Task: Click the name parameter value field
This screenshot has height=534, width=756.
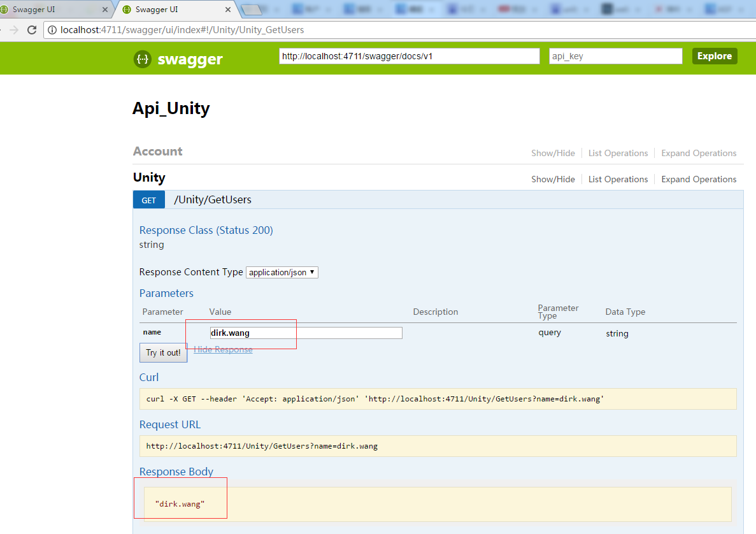Action: tap(306, 333)
